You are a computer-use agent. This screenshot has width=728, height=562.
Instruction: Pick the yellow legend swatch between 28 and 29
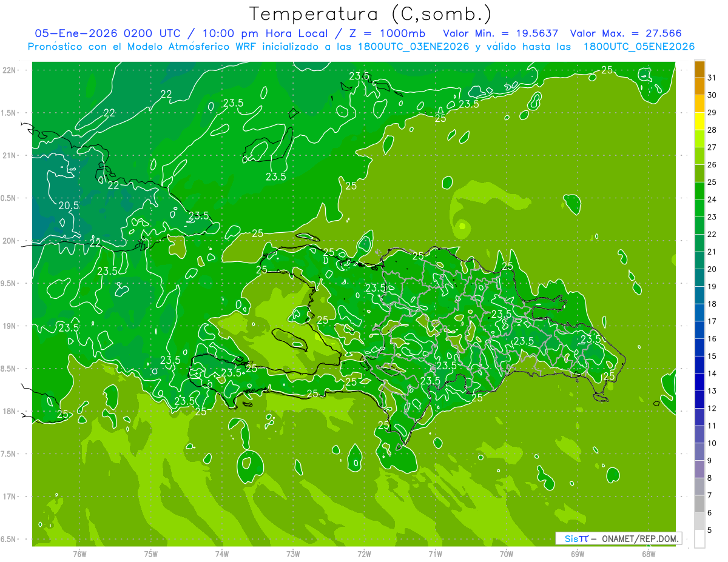699,121
